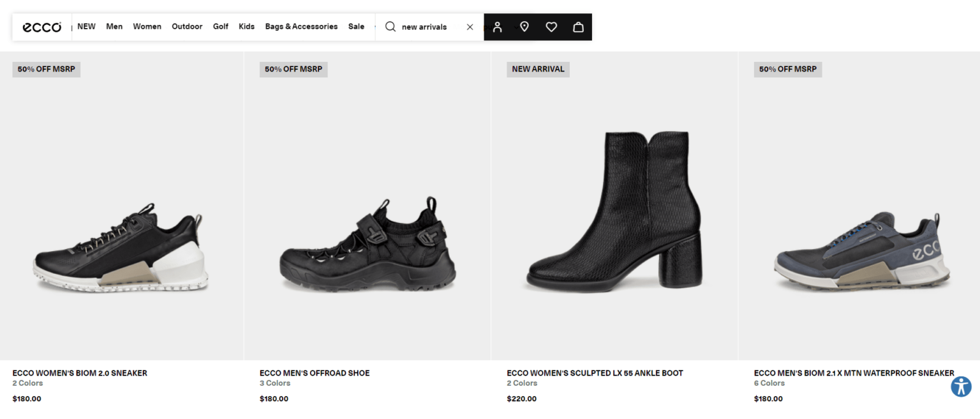
Task: Click the Biom 2.1 X MTN sneaker image
Action: point(858,249)
